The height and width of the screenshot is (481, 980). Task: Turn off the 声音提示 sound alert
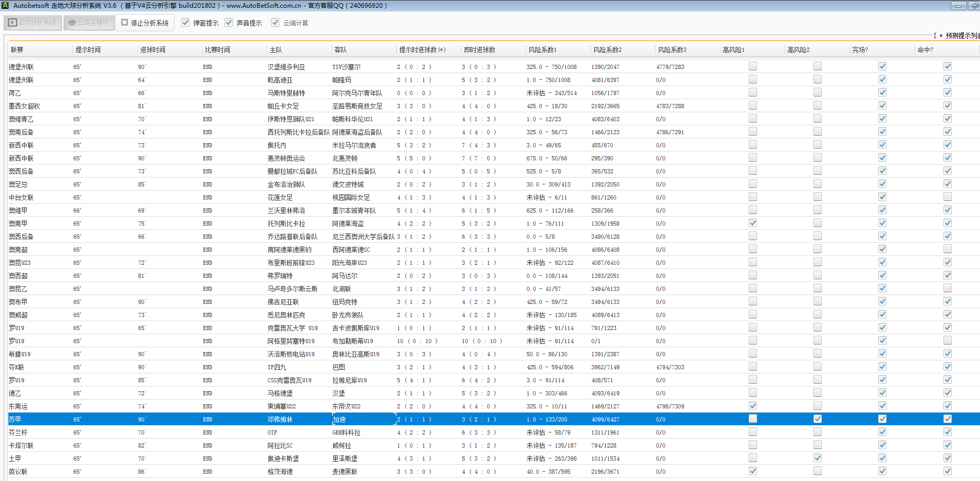coord(229,22)
